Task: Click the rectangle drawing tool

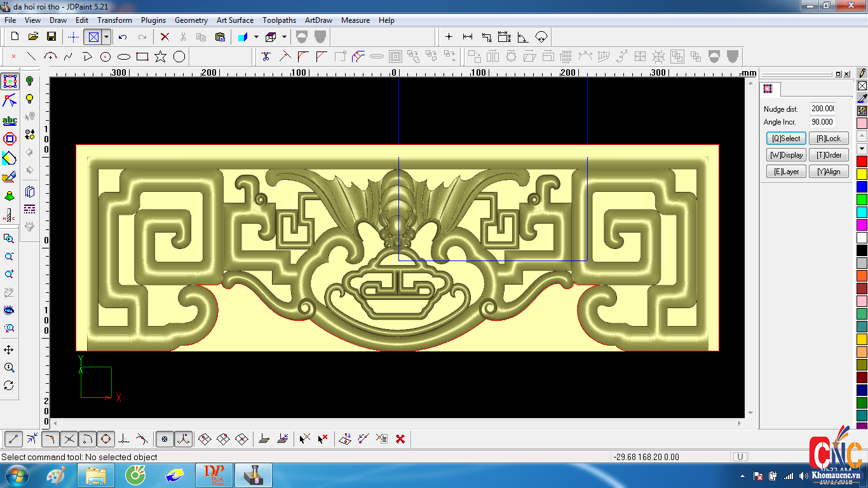Action: click(x=142, y=57)
